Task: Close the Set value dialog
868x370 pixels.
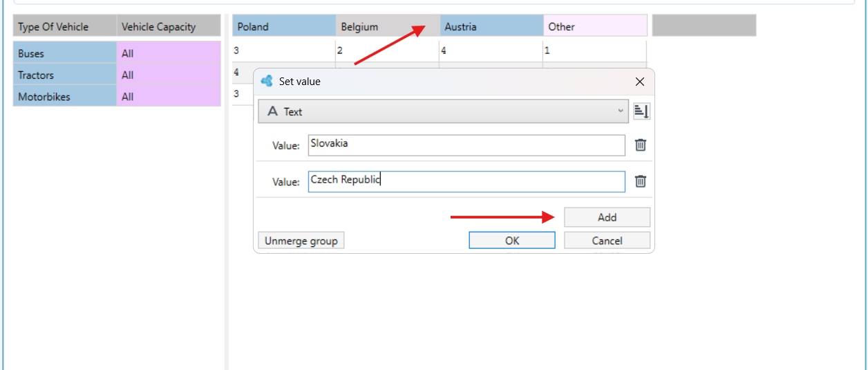Action: point(640,82)
